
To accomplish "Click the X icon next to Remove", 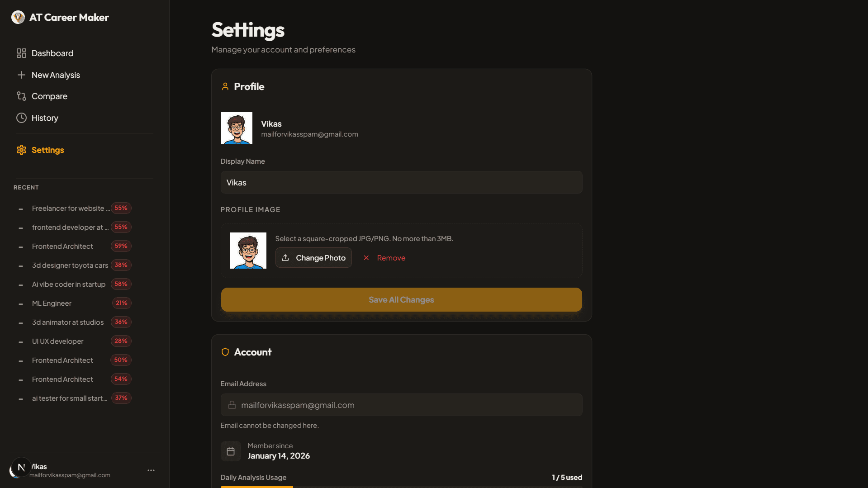I will pyautogui.click(x=366, y=258).
